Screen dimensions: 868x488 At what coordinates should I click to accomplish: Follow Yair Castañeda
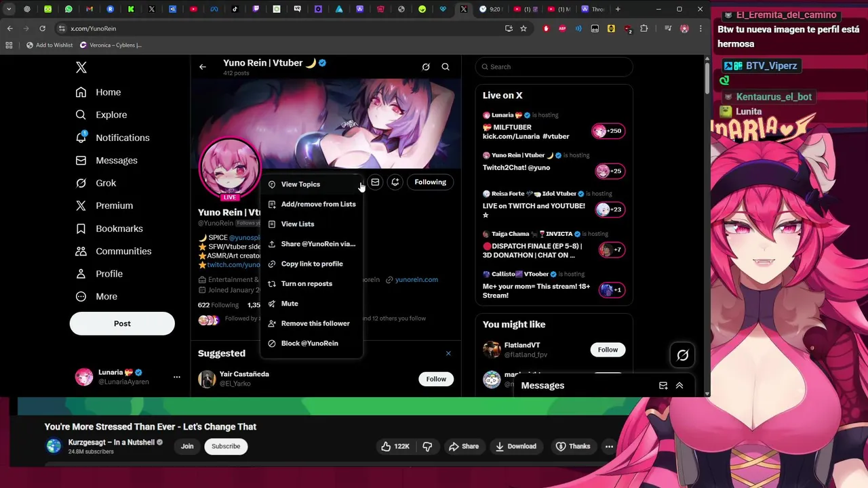[x=436, y=379]
